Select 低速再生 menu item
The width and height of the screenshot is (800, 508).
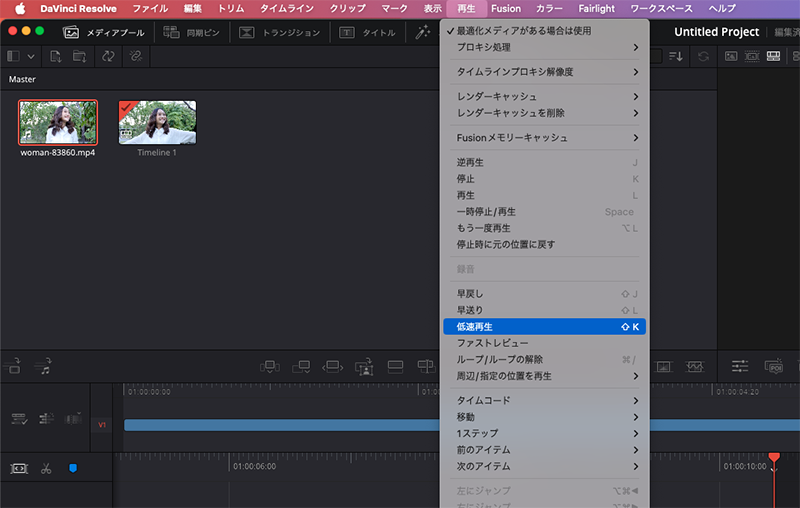click(544, 326)
